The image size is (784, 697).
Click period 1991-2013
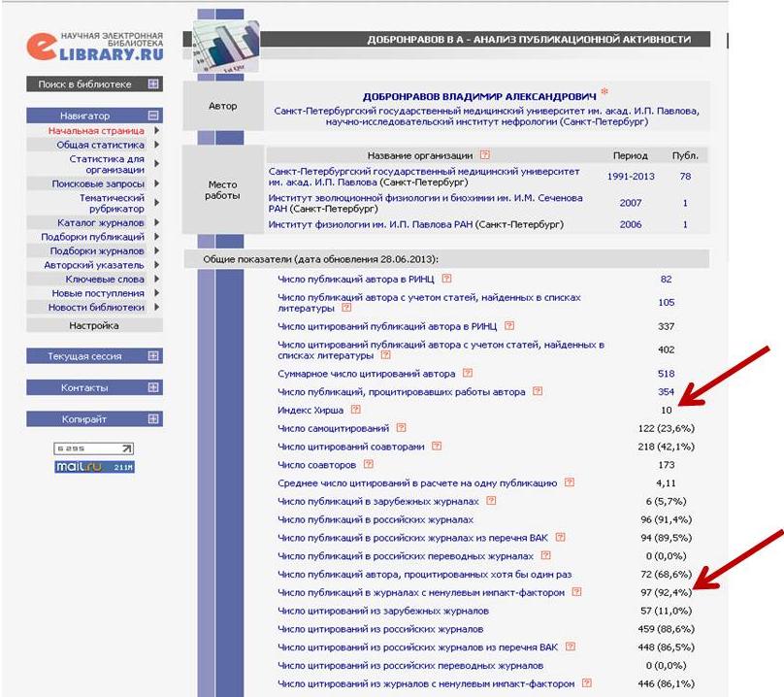pos(631,177)
